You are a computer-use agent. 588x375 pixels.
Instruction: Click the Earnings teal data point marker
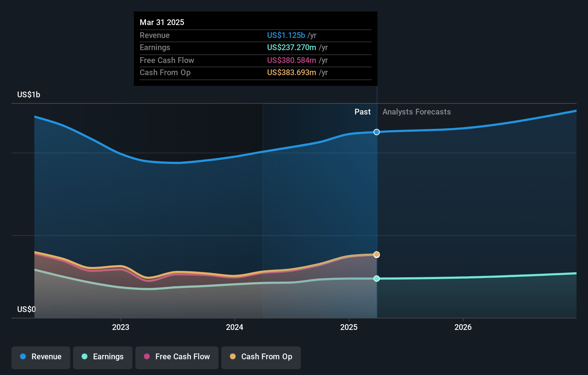[377, 278]
